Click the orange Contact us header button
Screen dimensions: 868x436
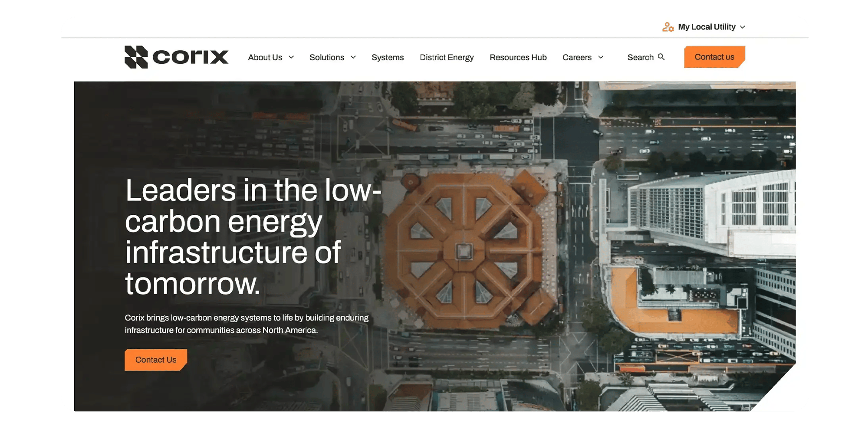(x=714, y=57)
